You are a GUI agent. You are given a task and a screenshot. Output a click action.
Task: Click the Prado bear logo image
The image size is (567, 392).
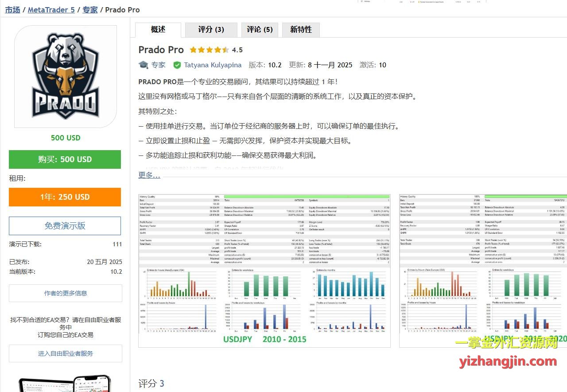click(x=66, y=76)
